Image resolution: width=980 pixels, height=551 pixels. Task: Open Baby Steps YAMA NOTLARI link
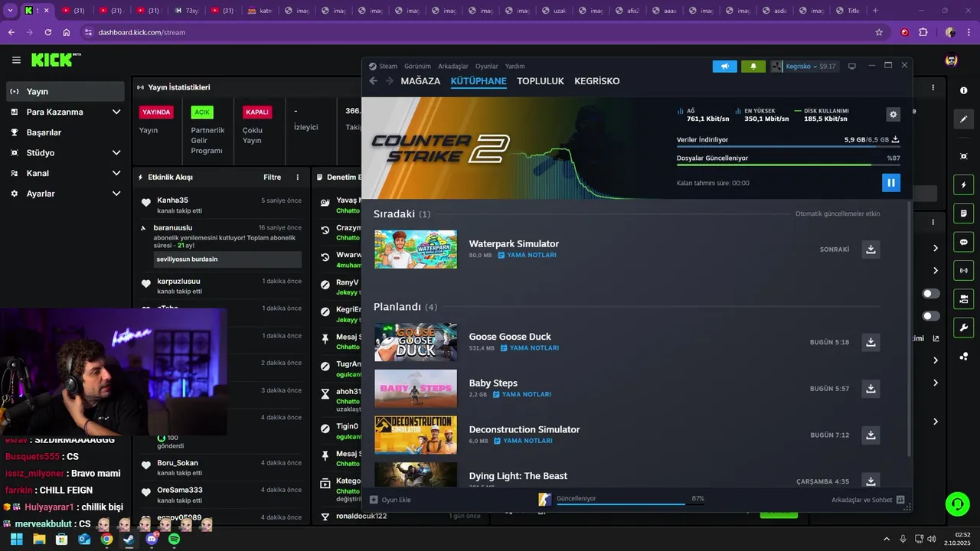point(522,394)
